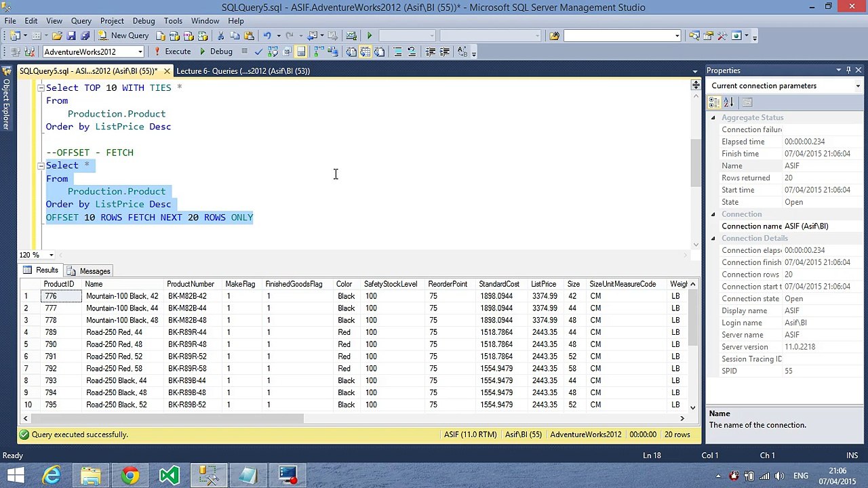868x488 pixels.
Task: Click the Server version property row
Action: click(785, 347)
